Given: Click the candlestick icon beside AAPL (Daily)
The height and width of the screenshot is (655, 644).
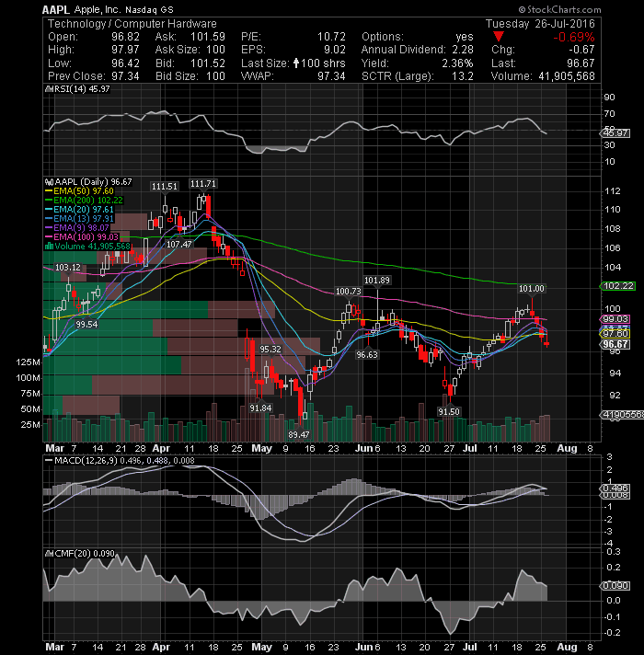Looking at the screenshot, I should click(50, 182).
